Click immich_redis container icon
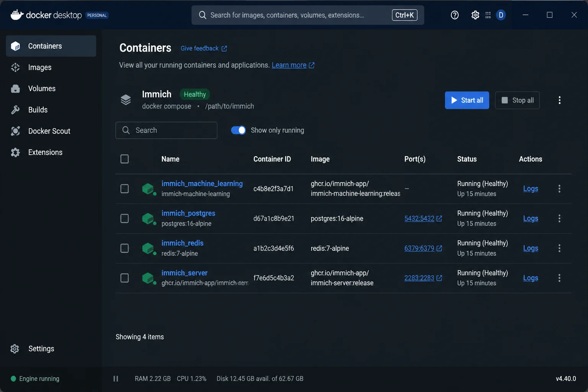This screenshot has height=392, width=588. [148, 248]
